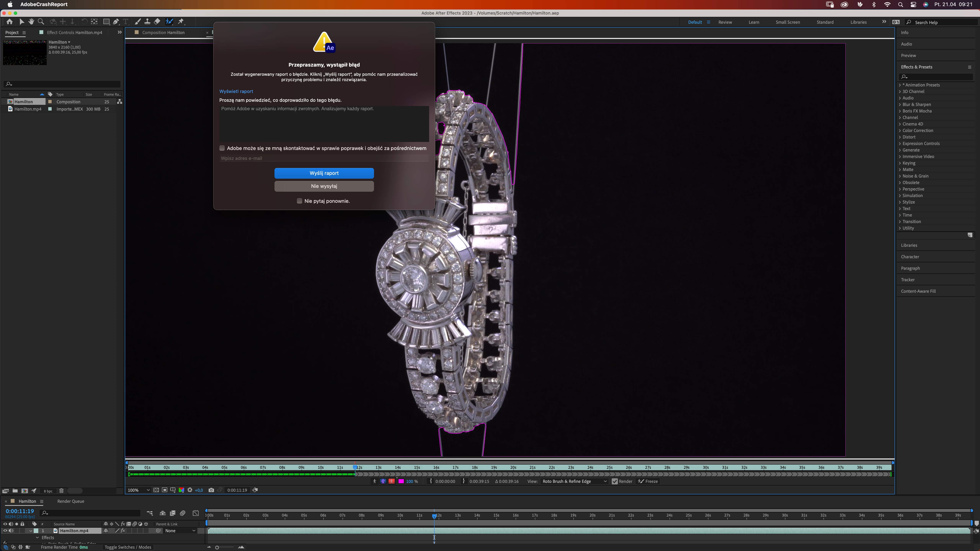Click the magenta overlay color swatch
This screenshot has height=551, width=980.
coord(401,481)
